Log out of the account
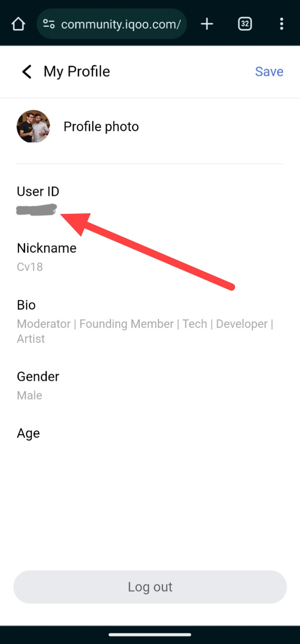The image size is (300, 644). [150, 587]
